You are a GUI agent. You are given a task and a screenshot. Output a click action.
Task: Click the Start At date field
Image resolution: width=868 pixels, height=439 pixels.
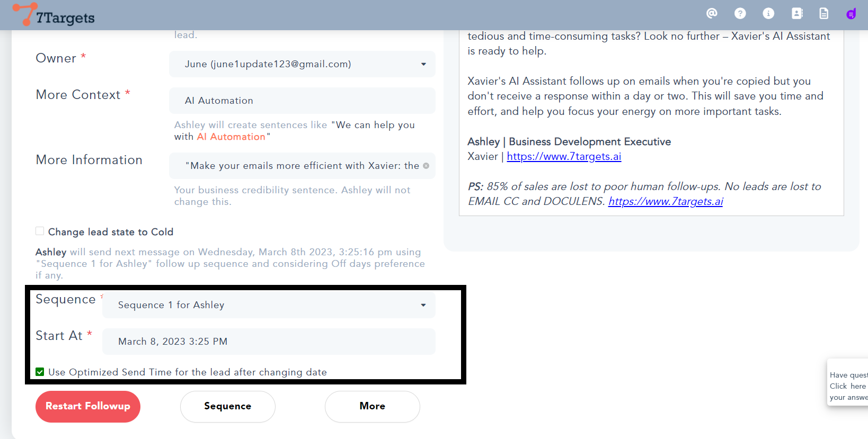point(269,342)
